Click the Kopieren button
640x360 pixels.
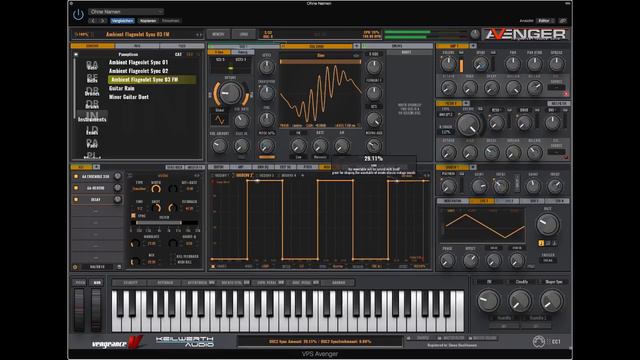coord(148,21)
